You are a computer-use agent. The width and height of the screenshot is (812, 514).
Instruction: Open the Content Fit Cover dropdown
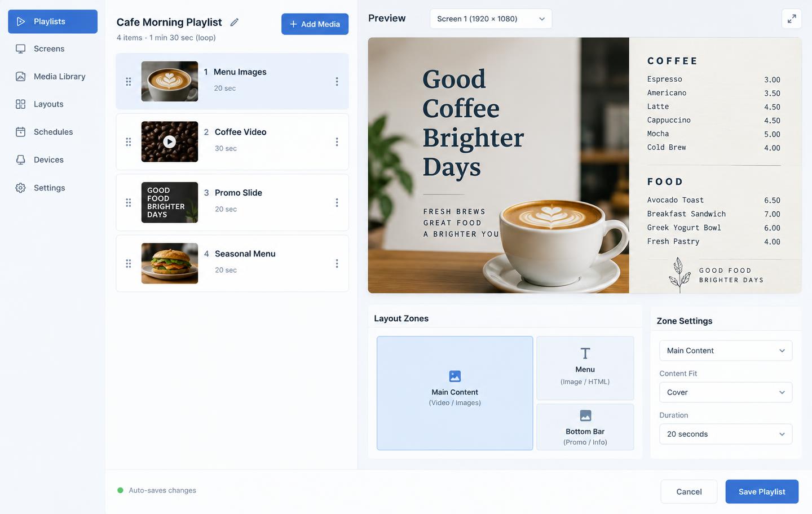[726, 392]
